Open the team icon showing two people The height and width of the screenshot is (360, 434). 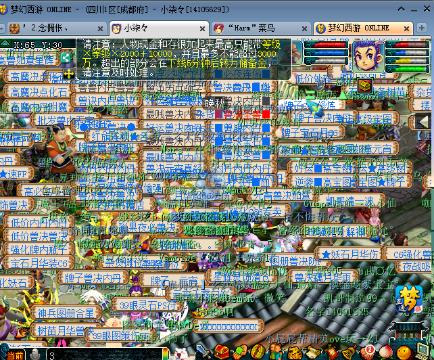coord(276,352)
